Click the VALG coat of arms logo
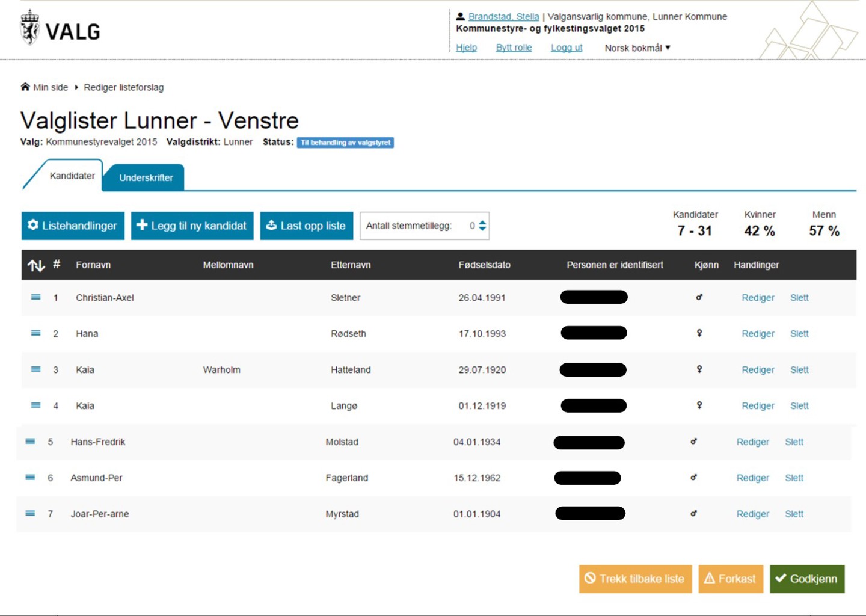Viewport: 866px width, 616px height. pyautogui.click(x=29, y=28)
